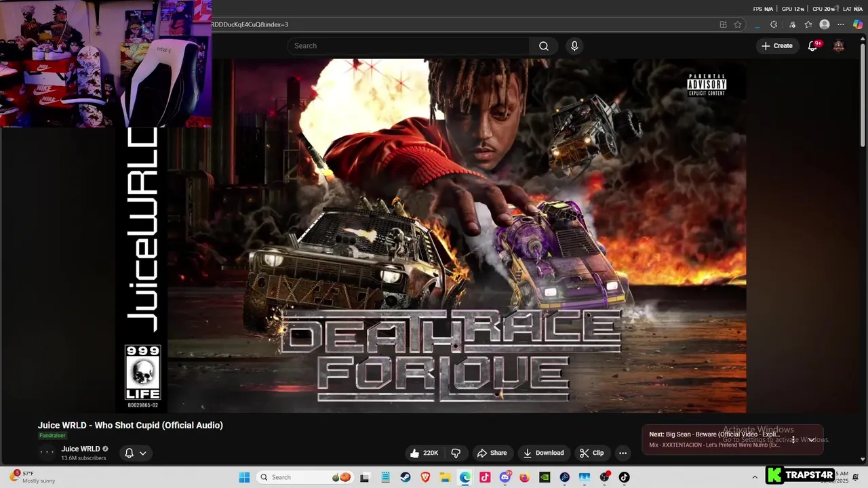Image resolution: width=868 pixels, height=488 pixels.
Task: Open the browser split screen icon
Action: 723,24
